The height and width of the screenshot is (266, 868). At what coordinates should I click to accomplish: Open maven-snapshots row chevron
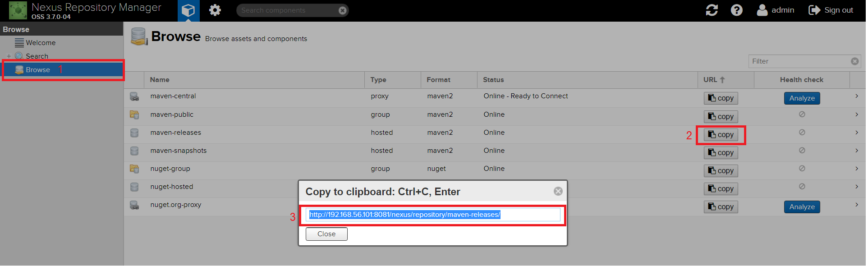856,151
